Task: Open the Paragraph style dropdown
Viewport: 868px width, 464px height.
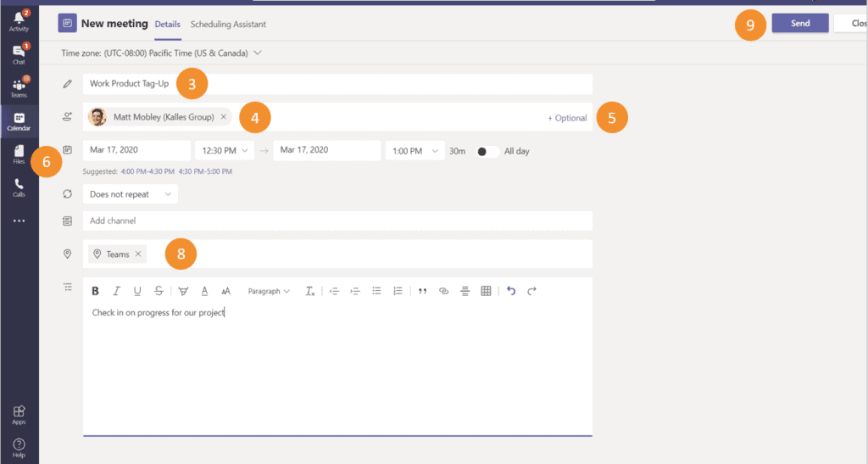Action: [x=269, y=291]
